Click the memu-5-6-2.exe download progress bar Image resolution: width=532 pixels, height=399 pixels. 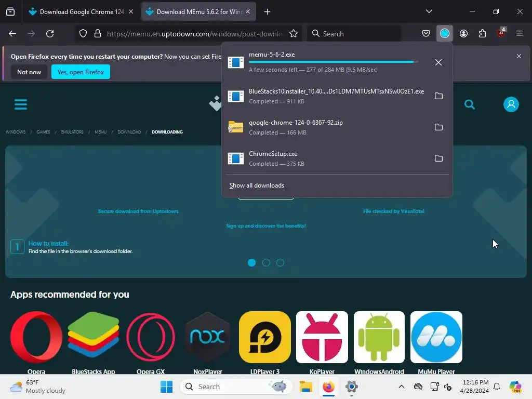[x=334, y=62]
